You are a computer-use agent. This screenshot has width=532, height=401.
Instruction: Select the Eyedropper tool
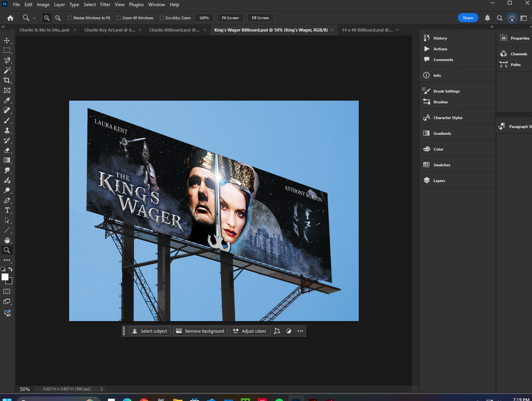tap(7, 100)
